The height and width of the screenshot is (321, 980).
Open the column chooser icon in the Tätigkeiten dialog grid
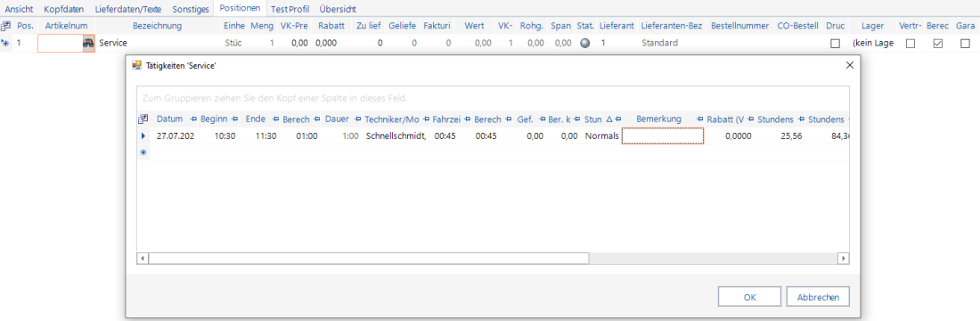click(x=143, y=119)
